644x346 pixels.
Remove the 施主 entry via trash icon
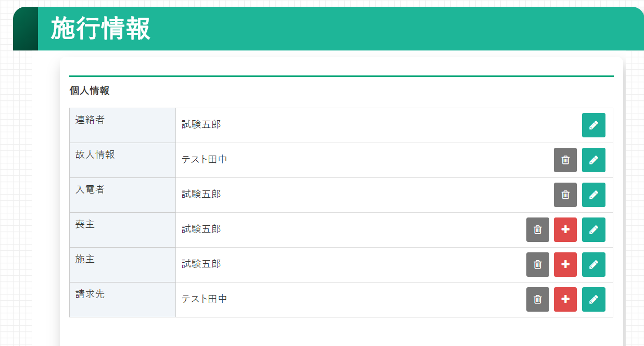pyautogui.click(x=538, y=265)
